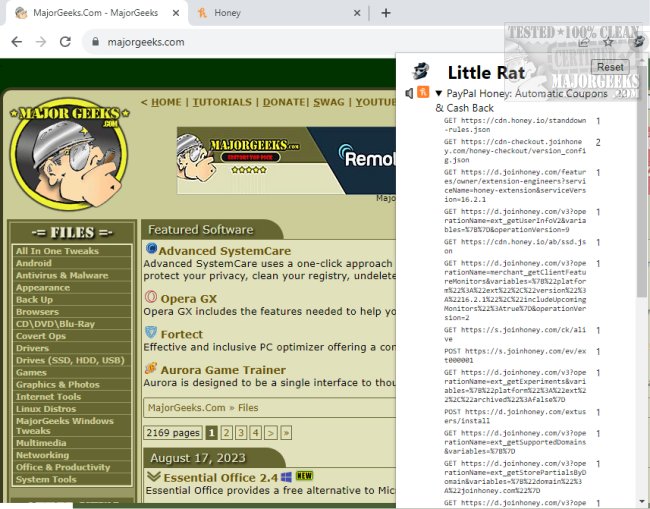Jump to last page with » button
Screen dimensions: 650x509
tap(286, 433)
